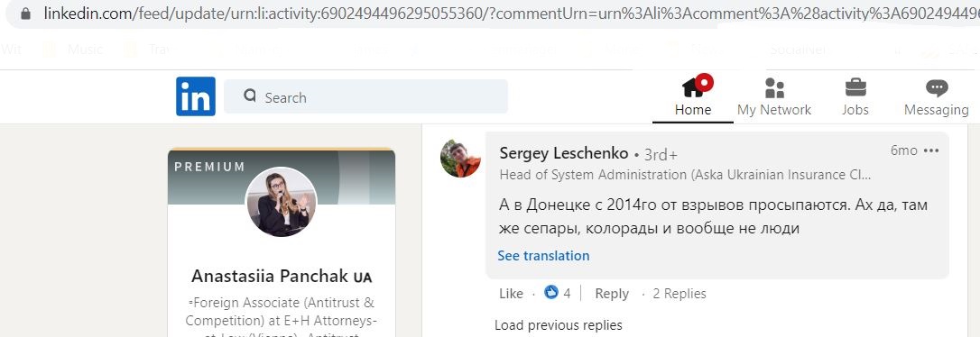Click the site padlock icon in address bar
Viewport: 980px width, 337px height.
[25, 14]
